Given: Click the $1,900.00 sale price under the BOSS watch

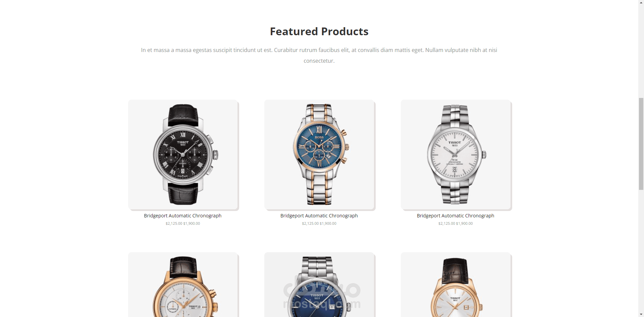Looking at the screenshot, I should (328, 223).
